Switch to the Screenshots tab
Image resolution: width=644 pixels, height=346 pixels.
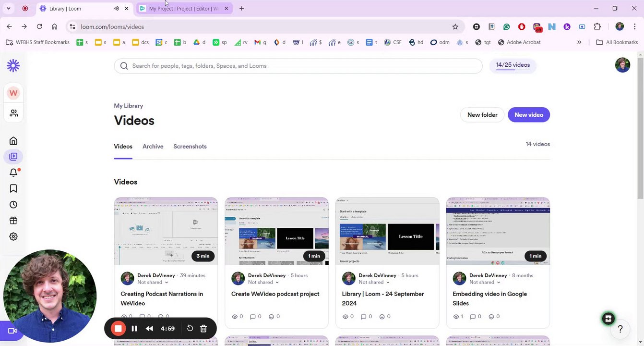pos(190,147)
